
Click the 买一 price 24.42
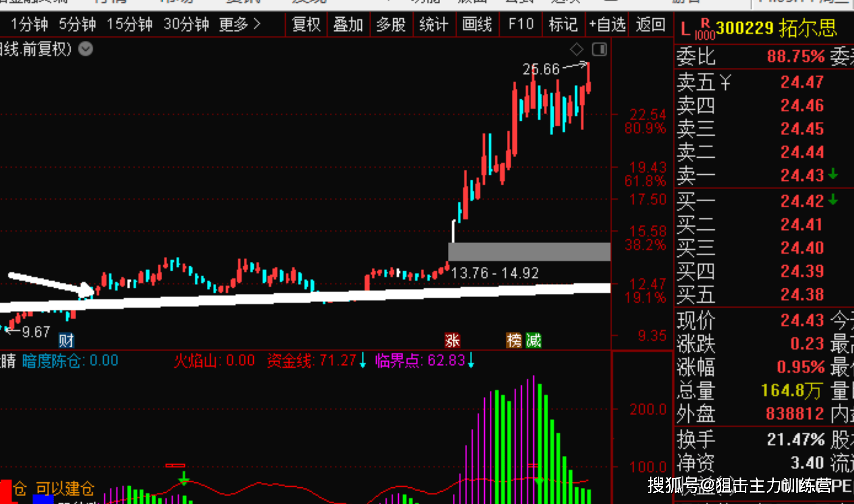pyautogui.click(x=802, y=201)
